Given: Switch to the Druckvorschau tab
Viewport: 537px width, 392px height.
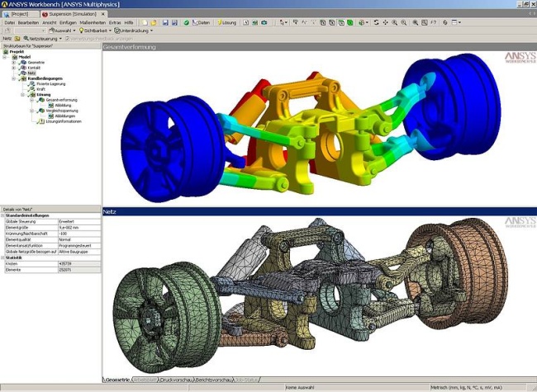Looking at the screenshot, I should 176,380.
